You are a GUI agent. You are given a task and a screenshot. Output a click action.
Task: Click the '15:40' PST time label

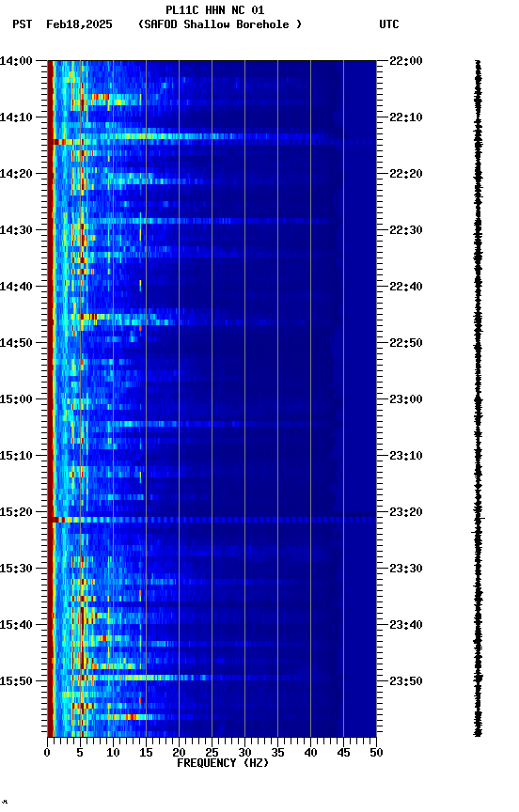point(16,625)
